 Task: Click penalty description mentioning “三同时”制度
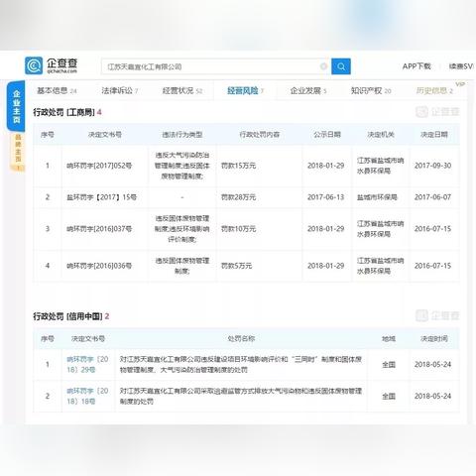pyautogui.click(x=241, y=364)
